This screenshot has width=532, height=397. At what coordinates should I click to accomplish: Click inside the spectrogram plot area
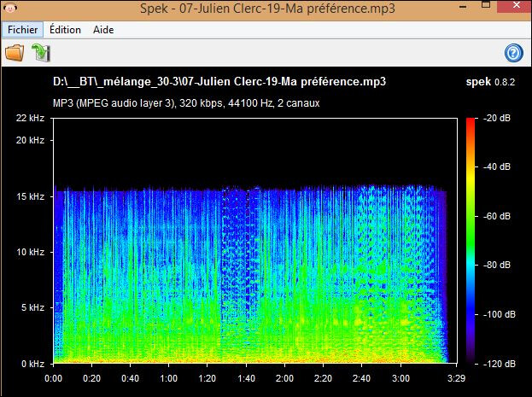click(255, 241)
